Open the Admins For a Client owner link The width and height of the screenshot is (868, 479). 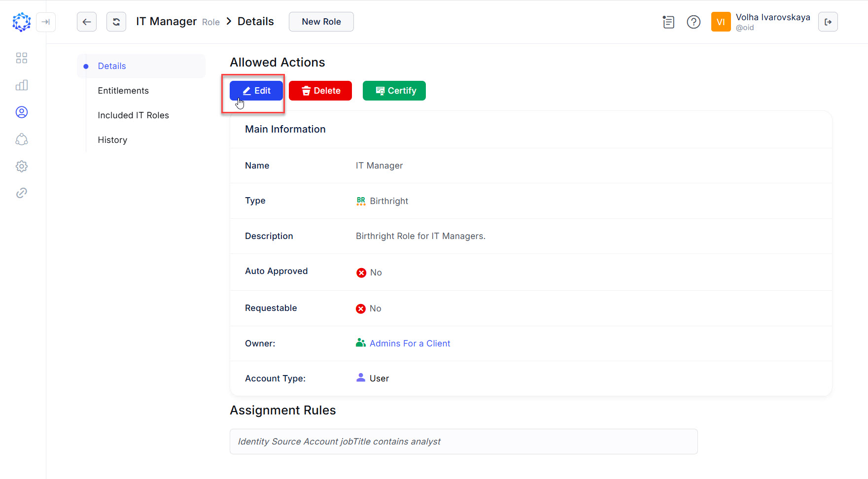point(410,343)
